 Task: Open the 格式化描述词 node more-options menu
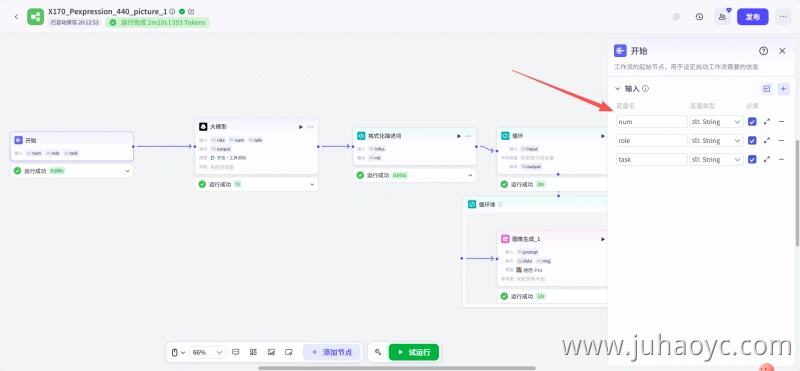pyautogui.click(x=468, y=136)
